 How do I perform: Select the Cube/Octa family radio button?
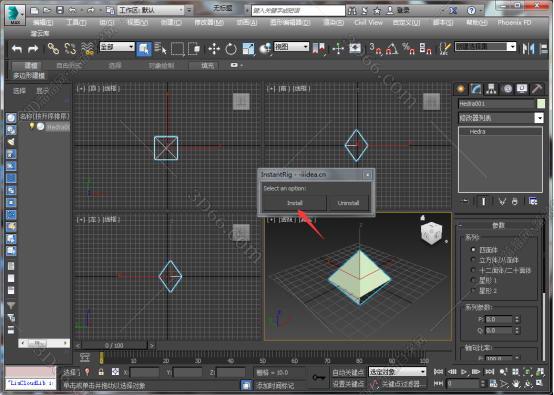[473, 260]
